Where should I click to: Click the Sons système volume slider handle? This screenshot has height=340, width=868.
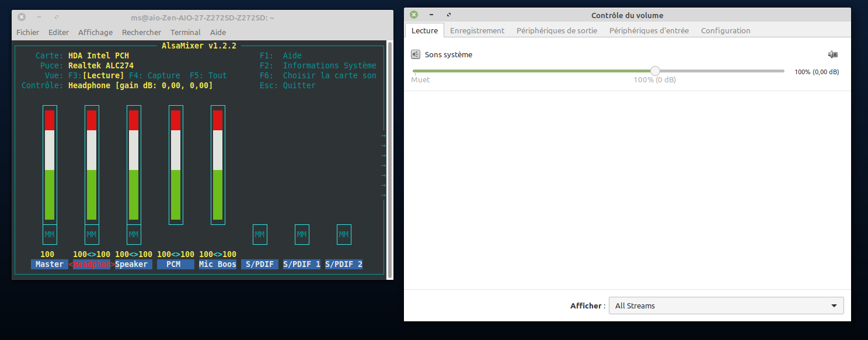click(655, 71)
